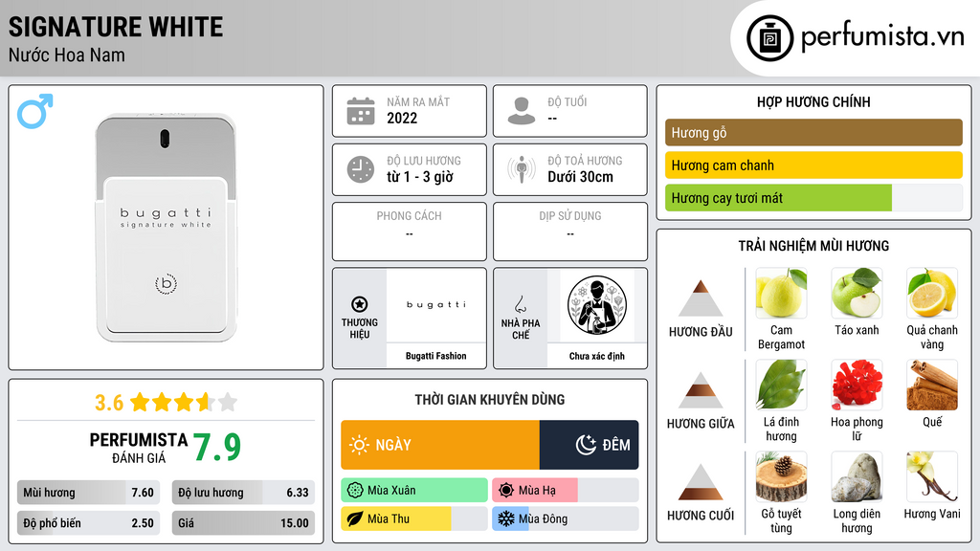This screenshot has height=551, width=980.
Task: Click the Mùa Đông season bar
Action: point(565,518)
